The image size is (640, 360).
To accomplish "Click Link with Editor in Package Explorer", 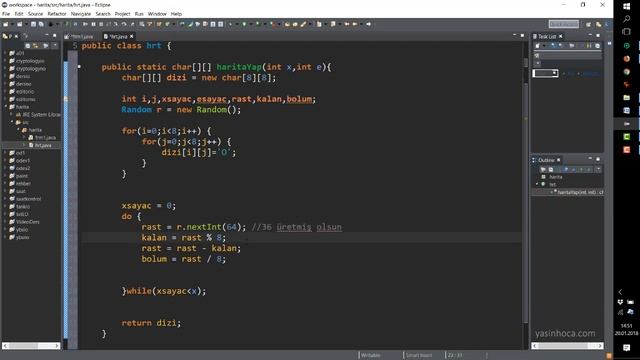I will (x=36, y=46).
